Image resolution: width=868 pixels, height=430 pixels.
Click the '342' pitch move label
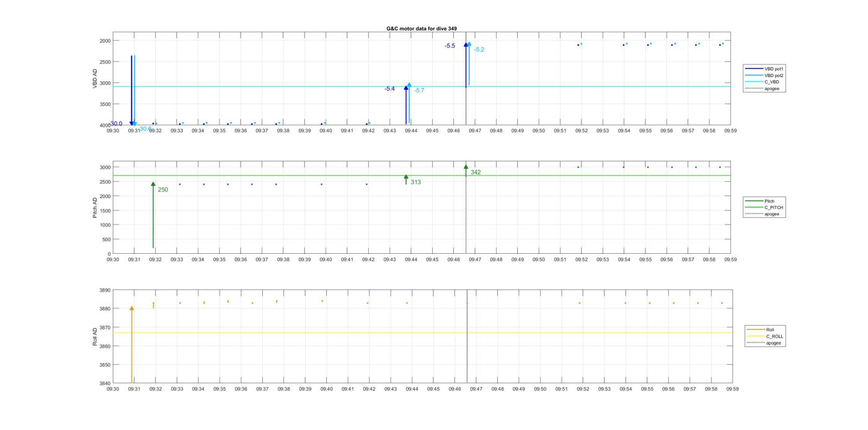click(476, 172)
